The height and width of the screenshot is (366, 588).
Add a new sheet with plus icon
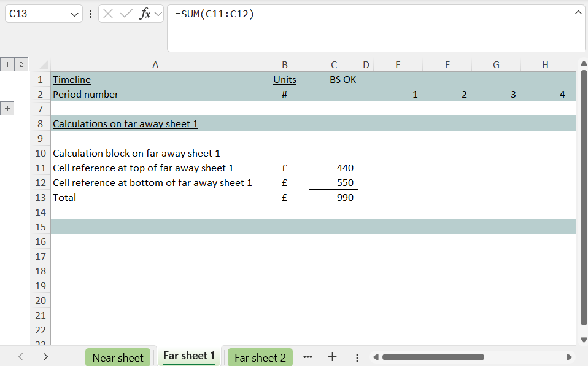tap(332, 357)
